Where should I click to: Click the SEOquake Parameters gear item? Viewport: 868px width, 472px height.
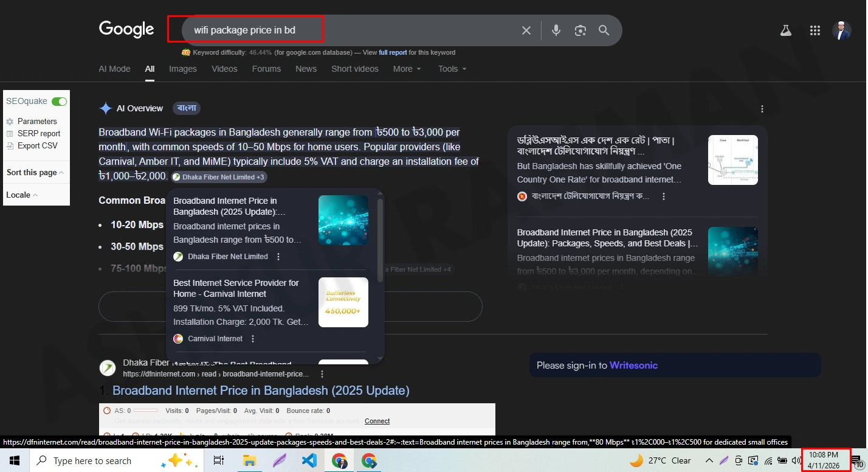pyautogui.click(x=32, y=122)
